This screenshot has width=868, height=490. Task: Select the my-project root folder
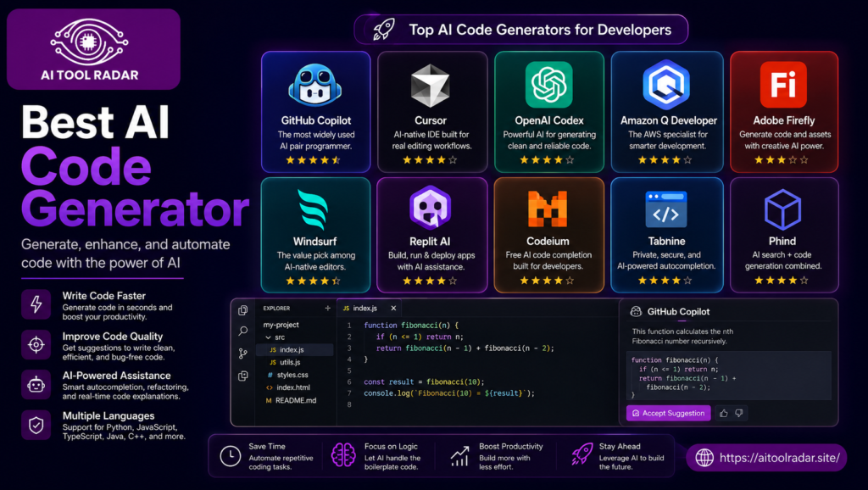tap(281, 325)
